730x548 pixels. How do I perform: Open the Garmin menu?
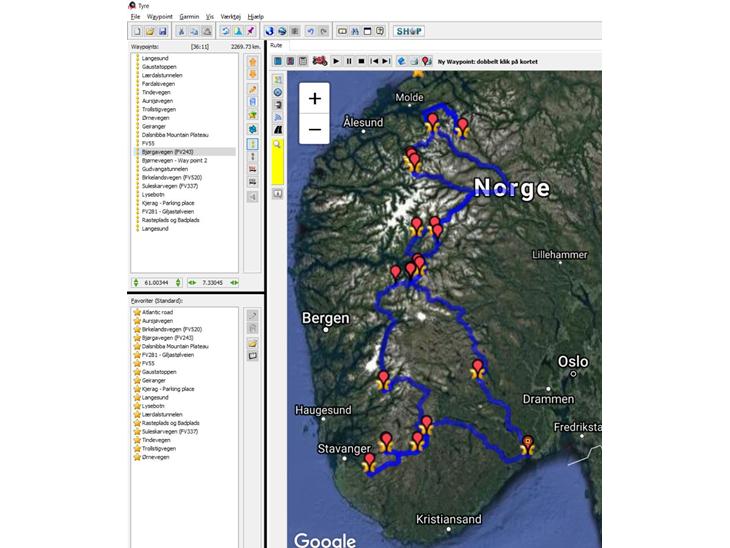[189, 17]
